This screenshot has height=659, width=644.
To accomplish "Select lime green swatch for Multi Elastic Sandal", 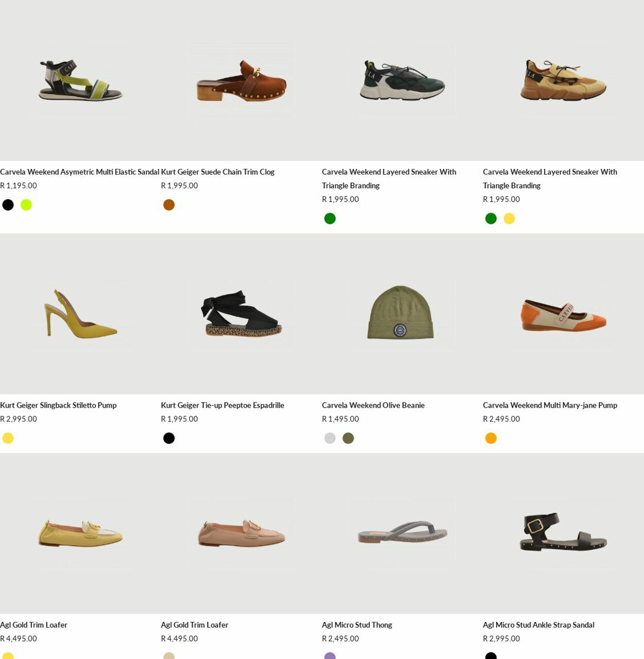I will (26, 205).
